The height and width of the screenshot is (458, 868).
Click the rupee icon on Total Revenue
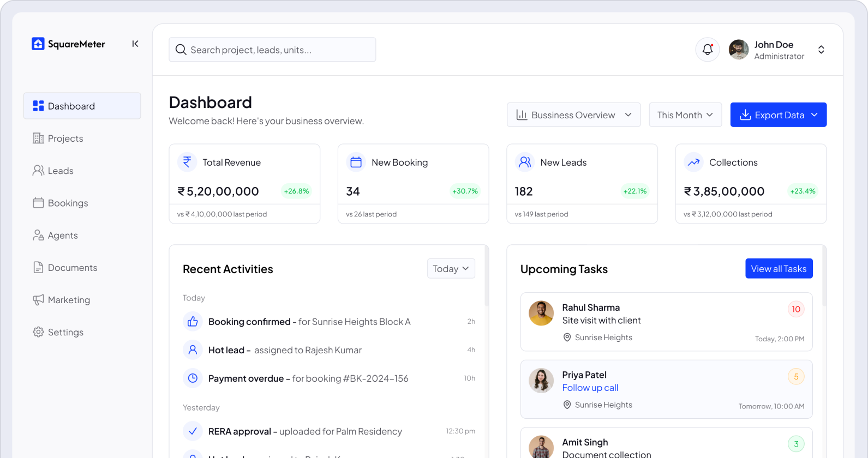coord(187,162)
